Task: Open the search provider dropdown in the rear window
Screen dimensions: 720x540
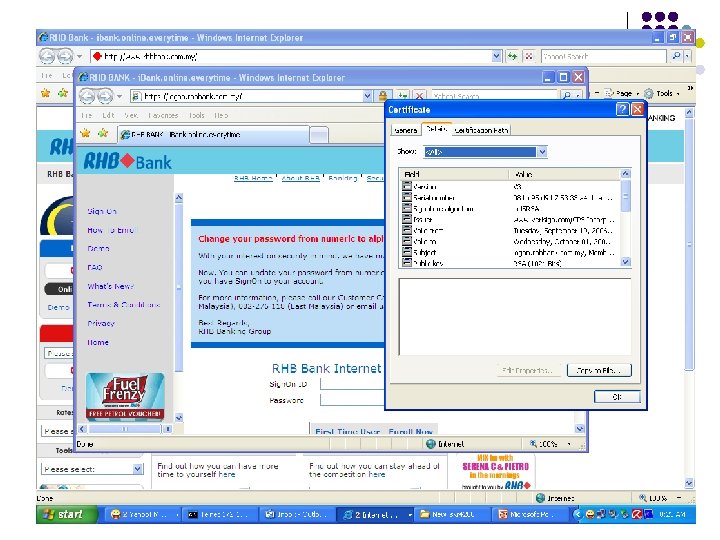Action: 687,56
